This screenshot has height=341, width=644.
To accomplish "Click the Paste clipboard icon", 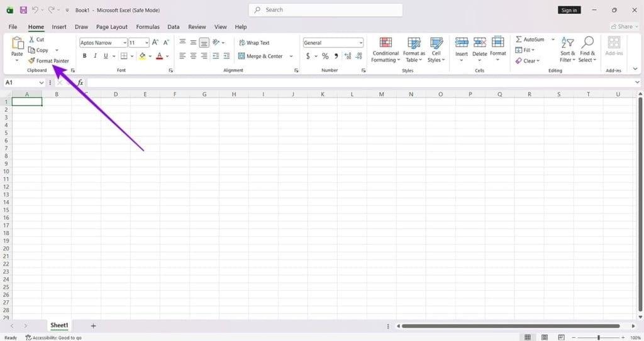I will click(x=17, y=43).
